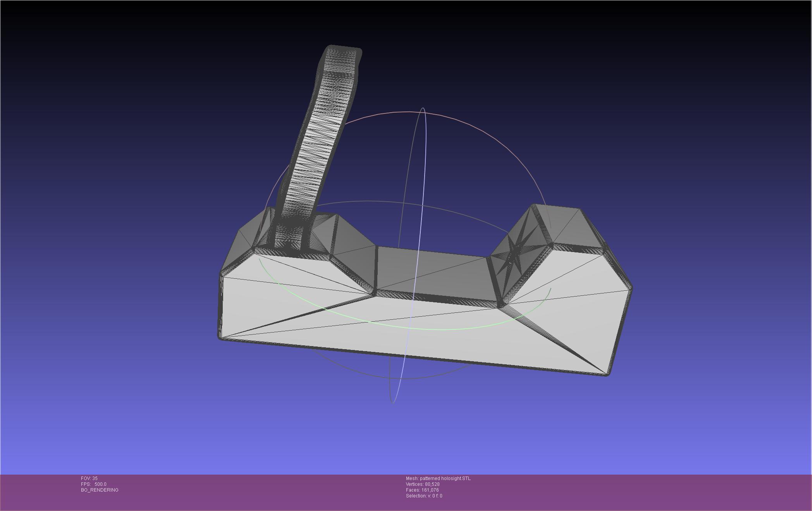Click the FOV: 35 readout
Image resolution: width=812 pixels, height=511 pixels.
coord(89,478)
